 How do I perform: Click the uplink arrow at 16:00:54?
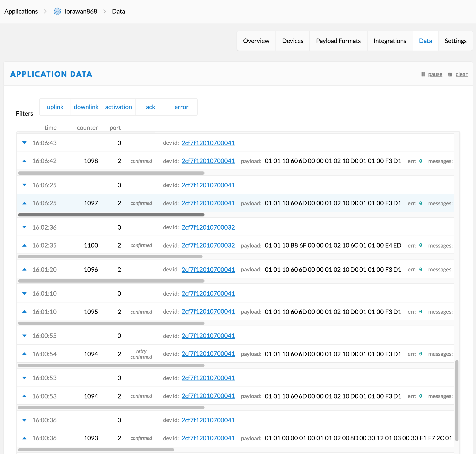click(24, 354)
